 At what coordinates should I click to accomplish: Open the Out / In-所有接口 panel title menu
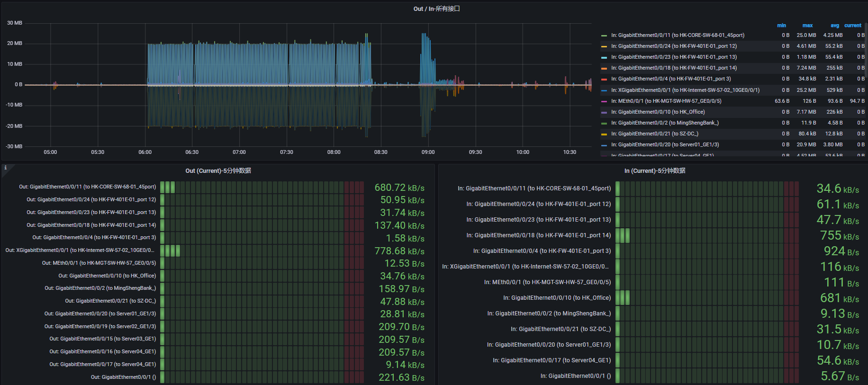436,9
